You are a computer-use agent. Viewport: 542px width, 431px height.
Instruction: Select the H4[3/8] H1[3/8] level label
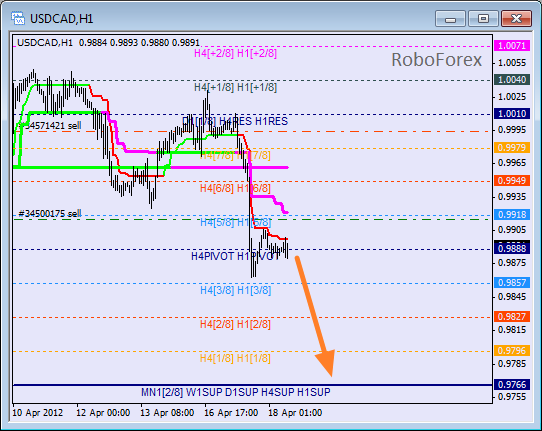(235, 290)
